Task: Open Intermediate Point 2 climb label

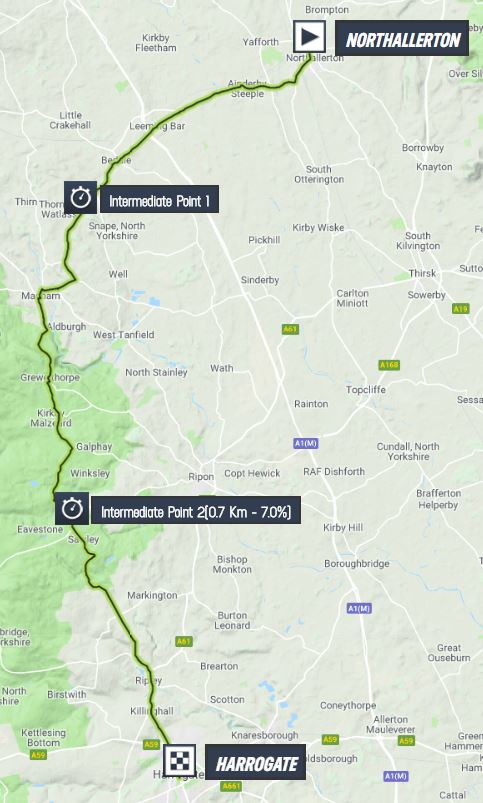Action: [x=196, y=510]
